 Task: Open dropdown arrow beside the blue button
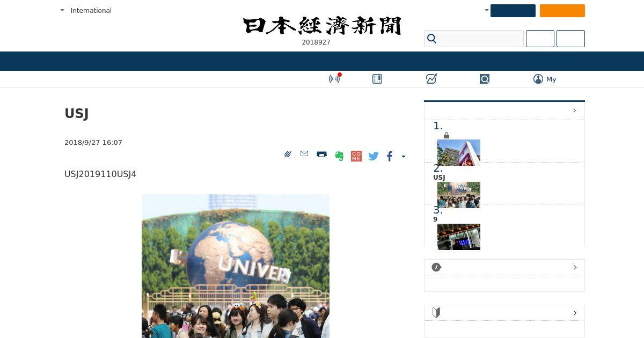point(486,10)
